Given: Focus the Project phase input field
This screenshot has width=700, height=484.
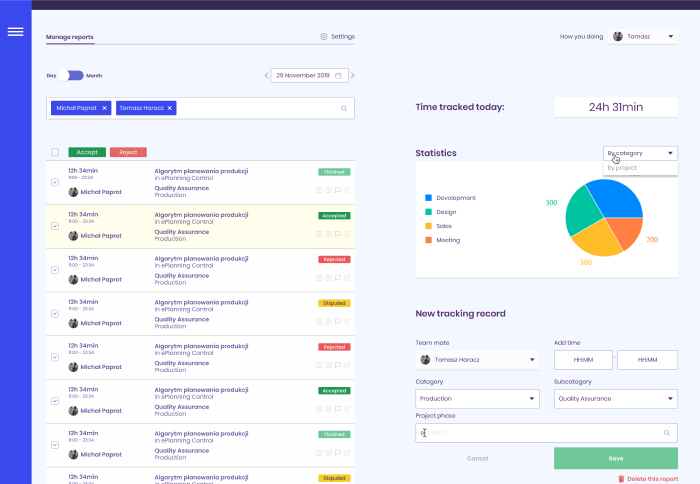Looking at the screenshot, I should [546, 433].
